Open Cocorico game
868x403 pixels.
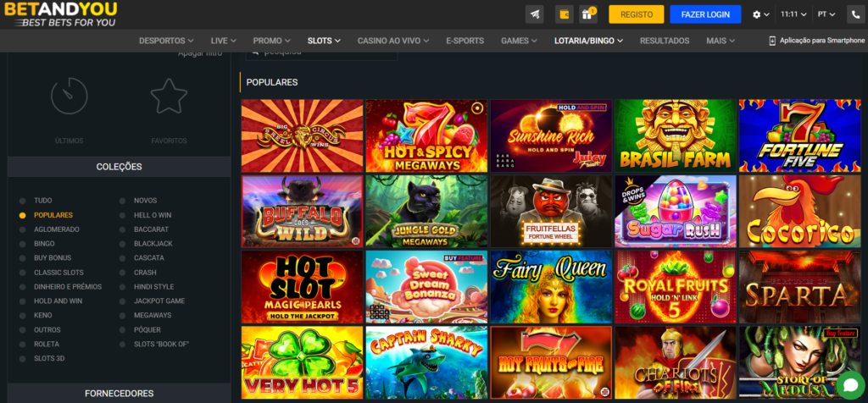[x=800, y=211]
